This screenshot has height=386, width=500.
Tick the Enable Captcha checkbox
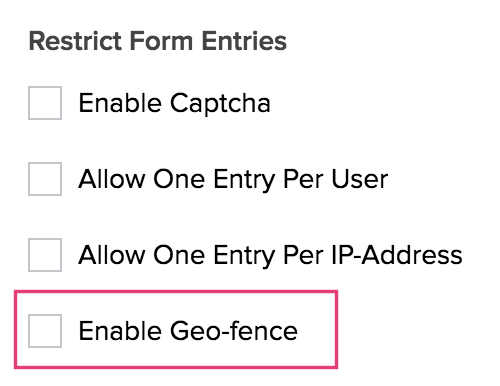[x=45, y=103]
